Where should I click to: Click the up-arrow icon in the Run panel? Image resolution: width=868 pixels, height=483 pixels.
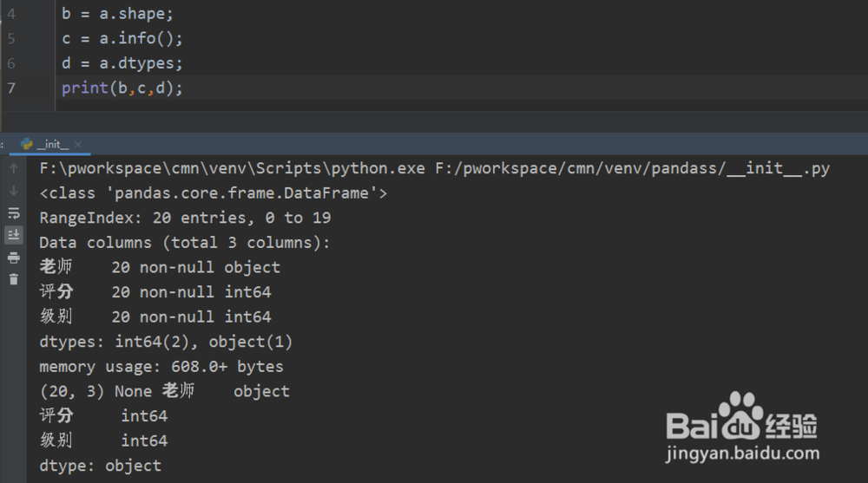(14, 168)
